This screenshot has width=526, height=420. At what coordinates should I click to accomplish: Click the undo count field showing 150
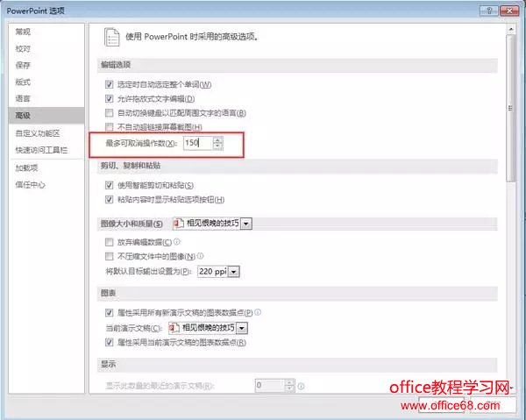tap(198, 143)
